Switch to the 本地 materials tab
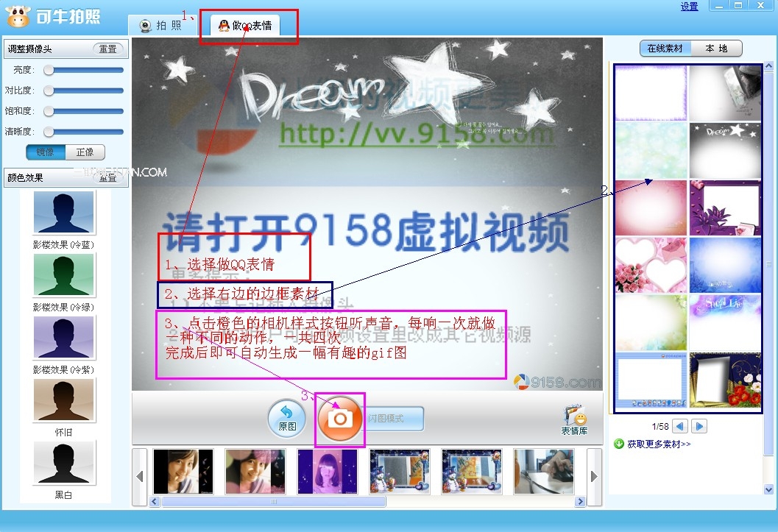 click(716, 49)
